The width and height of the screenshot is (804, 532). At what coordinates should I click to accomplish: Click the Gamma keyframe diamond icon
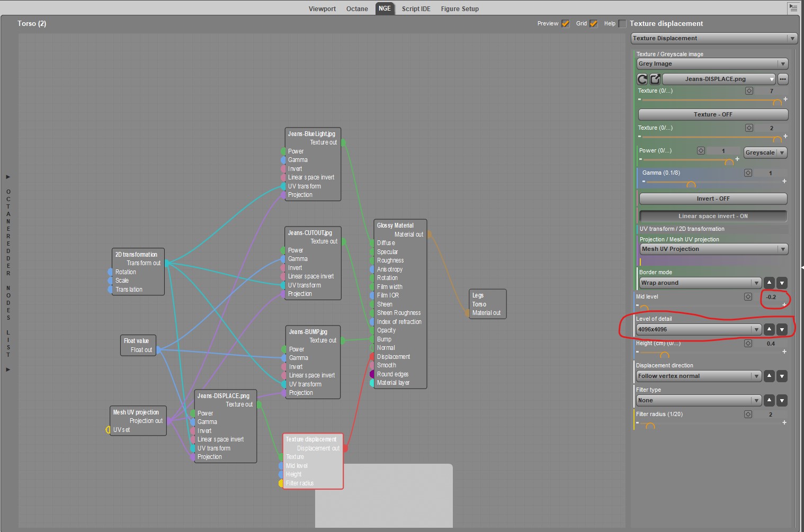(748, 173)
